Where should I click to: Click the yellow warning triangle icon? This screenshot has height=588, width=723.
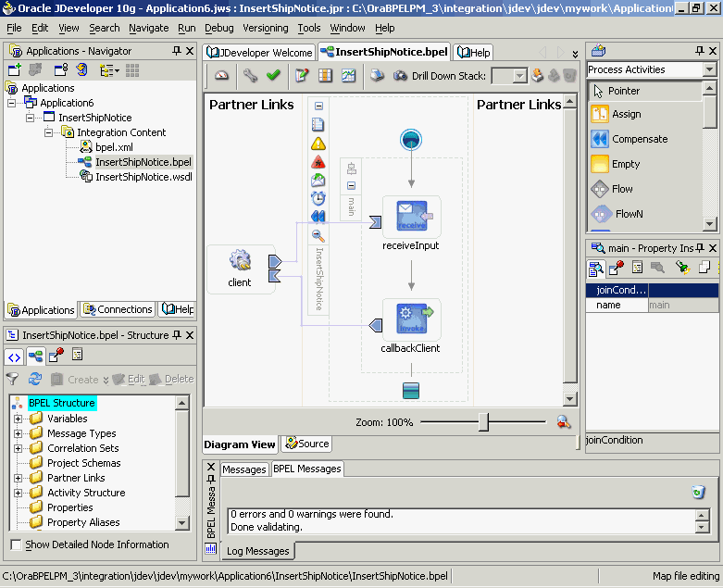coord(318,144)
